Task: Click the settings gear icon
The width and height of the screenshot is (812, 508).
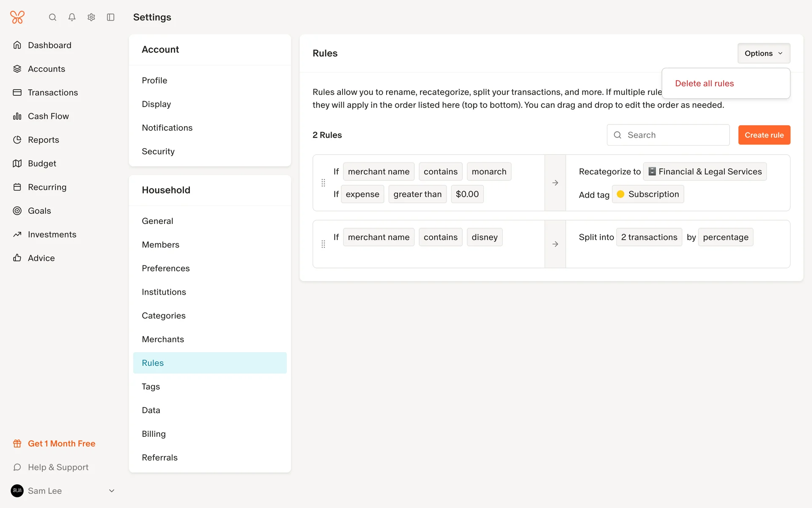Action: [x=91, y=17]
